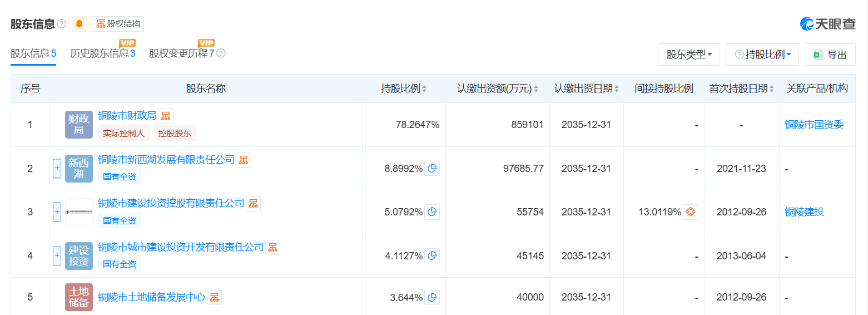Viewport: 868px width, 315px height.
Task: Open the 铜陵市国资委 link
Action: [814, 125]
